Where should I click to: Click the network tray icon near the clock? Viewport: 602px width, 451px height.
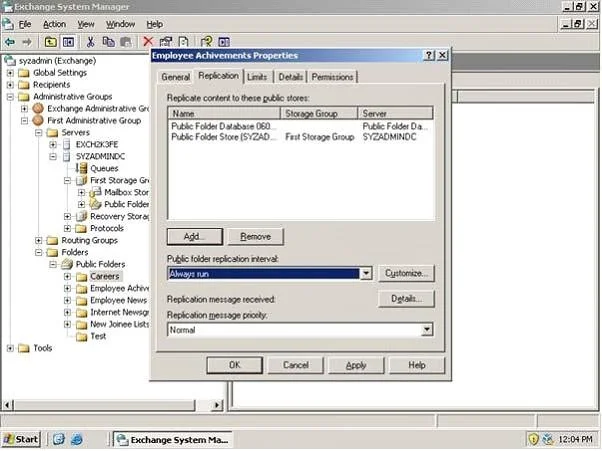(547, 438)
